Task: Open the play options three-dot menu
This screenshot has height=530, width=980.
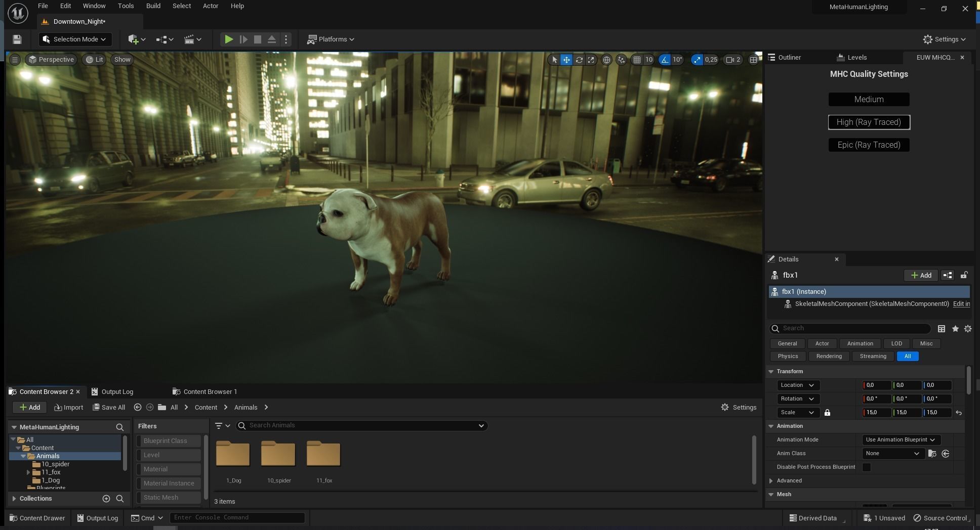Action: (286, 39)
